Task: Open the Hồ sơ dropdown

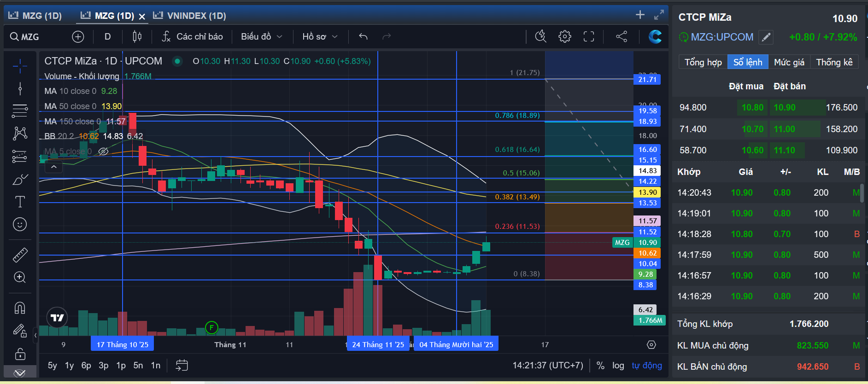Action: click(320, 37)
